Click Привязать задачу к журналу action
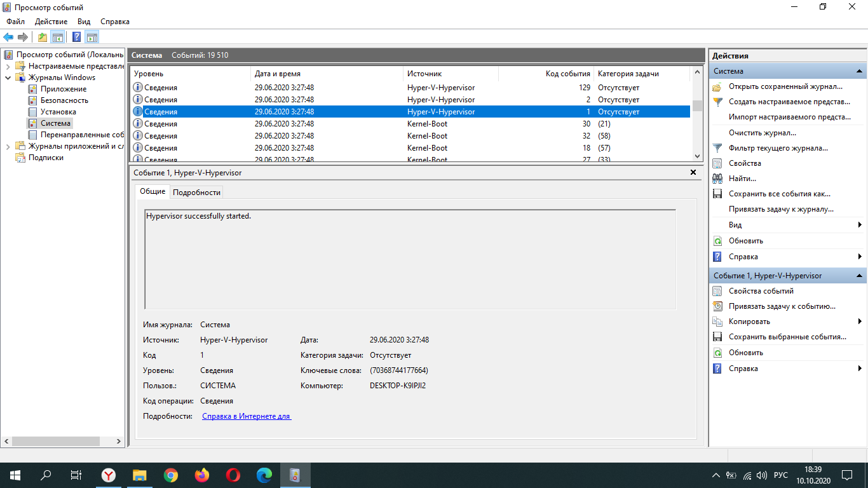 click(782, 209)
